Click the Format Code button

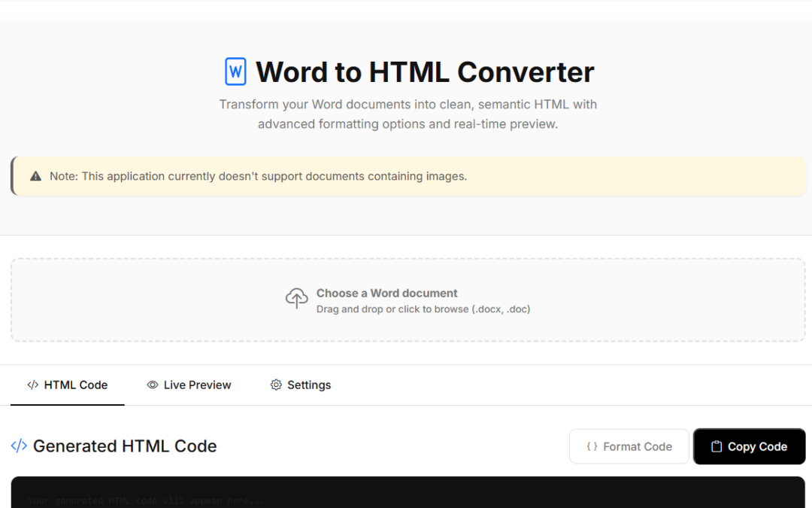[629, 446]
